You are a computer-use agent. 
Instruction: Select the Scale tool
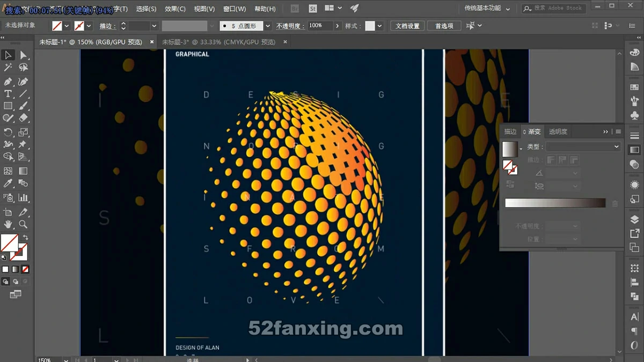click(23, 132)
